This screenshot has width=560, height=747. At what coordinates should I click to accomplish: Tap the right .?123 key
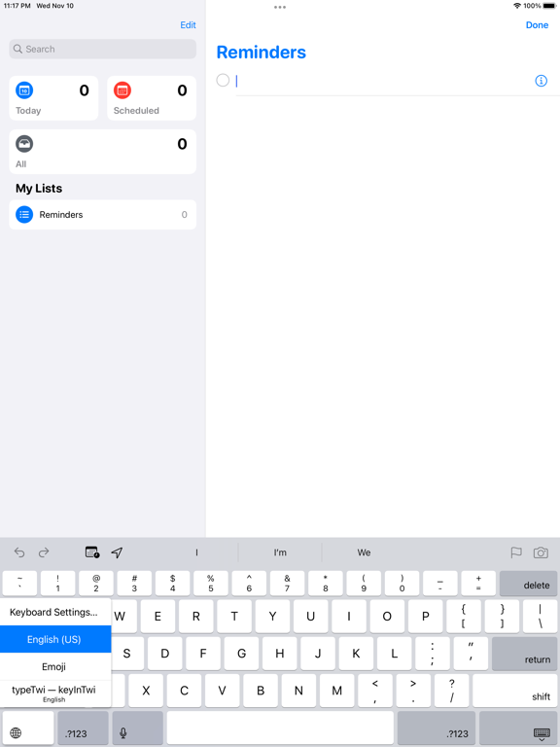coord(437,728)
